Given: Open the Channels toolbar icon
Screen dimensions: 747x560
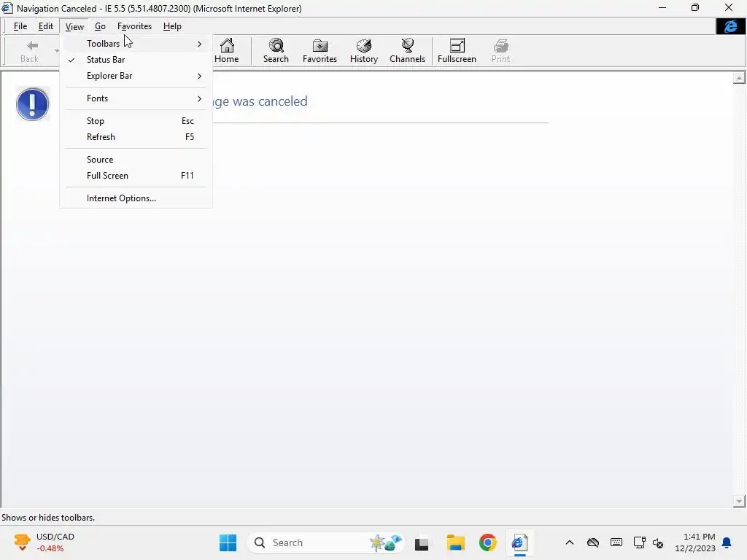Looking at the screenshot, I should click(407, 45).
